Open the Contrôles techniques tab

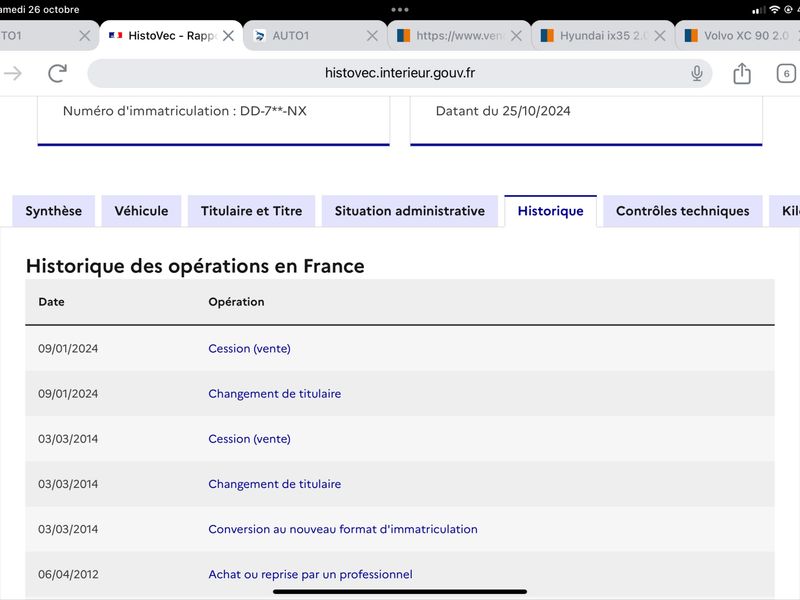pos(683,211)
